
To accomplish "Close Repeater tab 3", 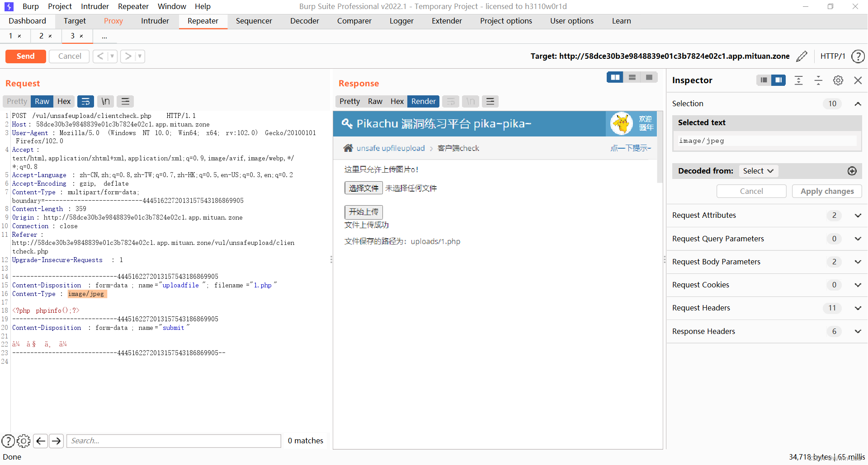I will [81, 36].
